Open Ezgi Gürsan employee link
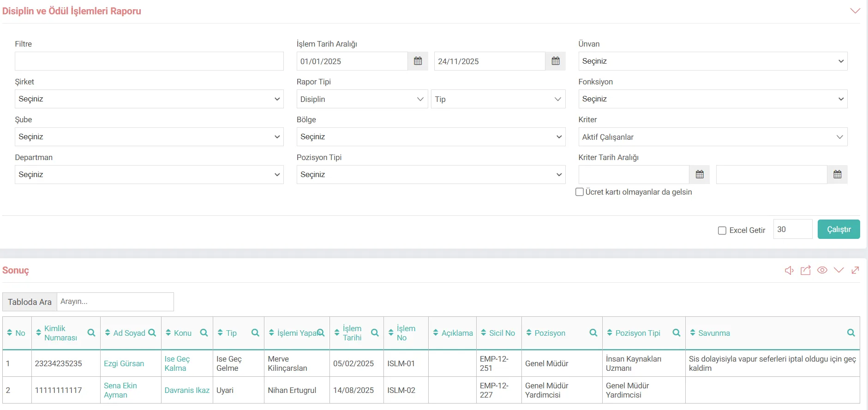This screenshot has height=410, width=868. click(x=124, y=363)
